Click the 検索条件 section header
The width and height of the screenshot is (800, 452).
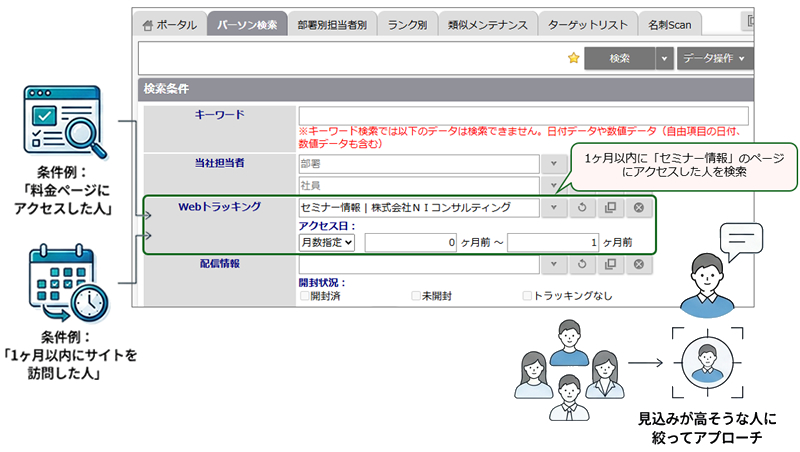point(445,89)
